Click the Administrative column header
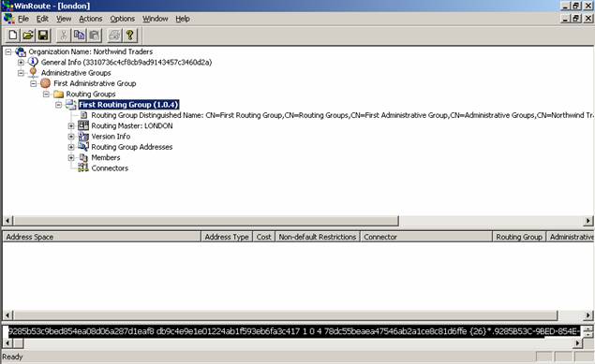This screenshot has width=595, height=364. [x=571, y=237]
